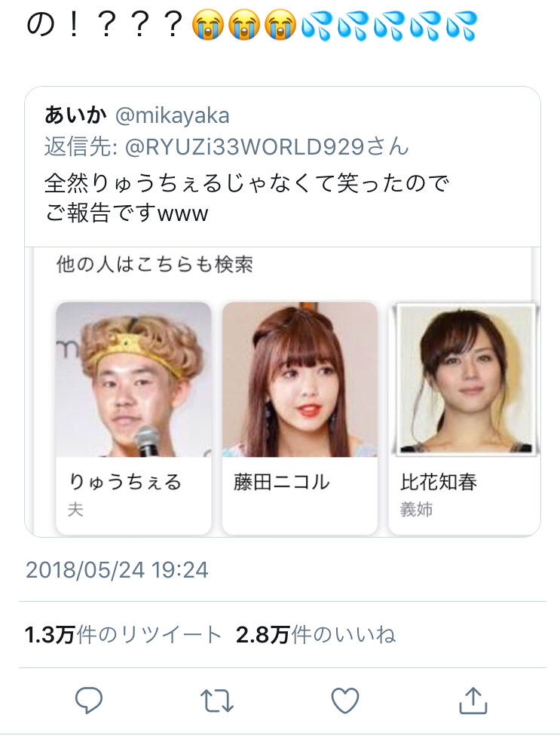The height and width of the screenshot is (739, 560).
Task: Open the share upload icon
Action: click(x=473, y=701)
